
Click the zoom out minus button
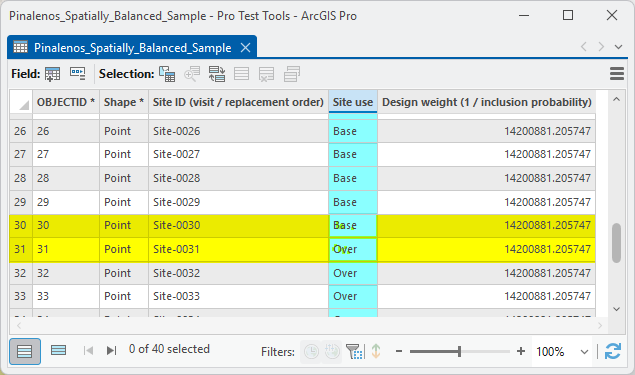tap(399, 352)
